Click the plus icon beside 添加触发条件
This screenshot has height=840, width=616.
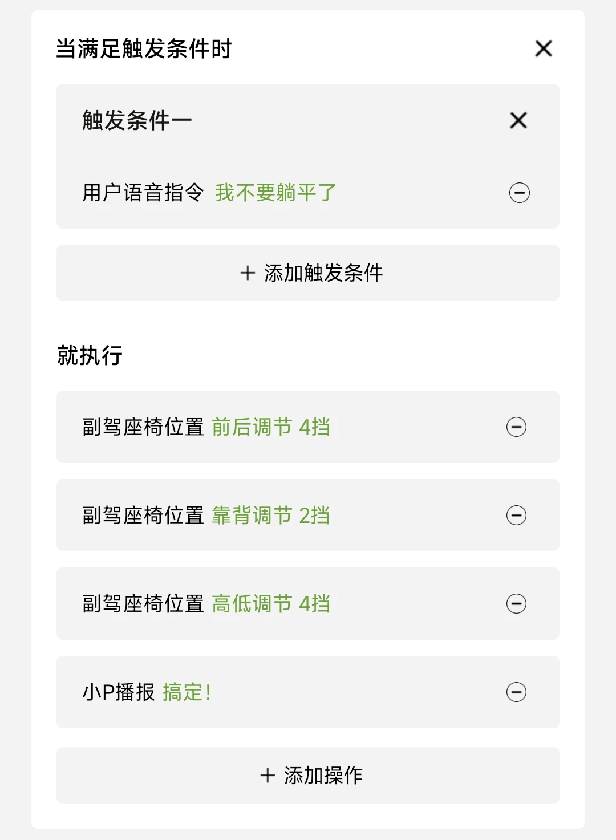coord(248,273)
